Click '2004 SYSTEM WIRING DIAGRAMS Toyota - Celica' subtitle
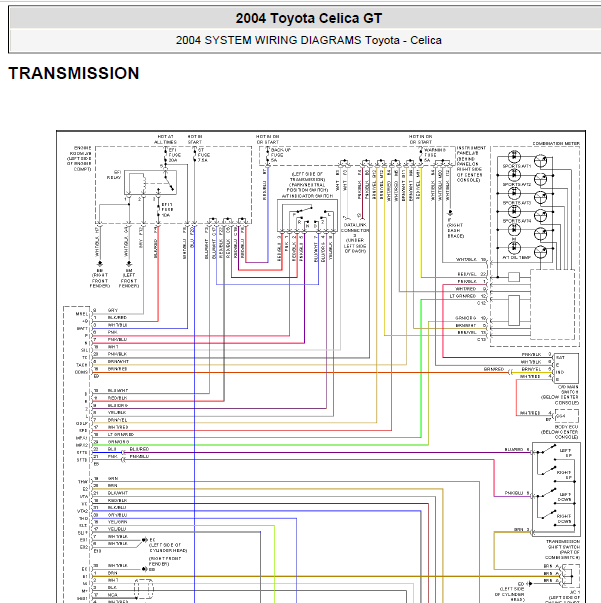This screenshot has height=603, width=601. click(308, 40)
